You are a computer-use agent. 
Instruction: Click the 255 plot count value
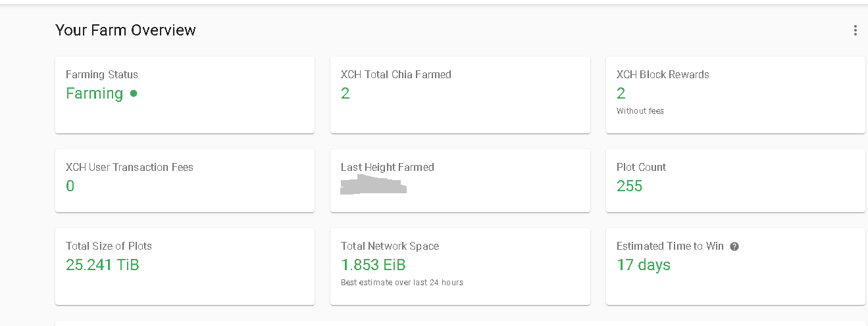[629, 186]
